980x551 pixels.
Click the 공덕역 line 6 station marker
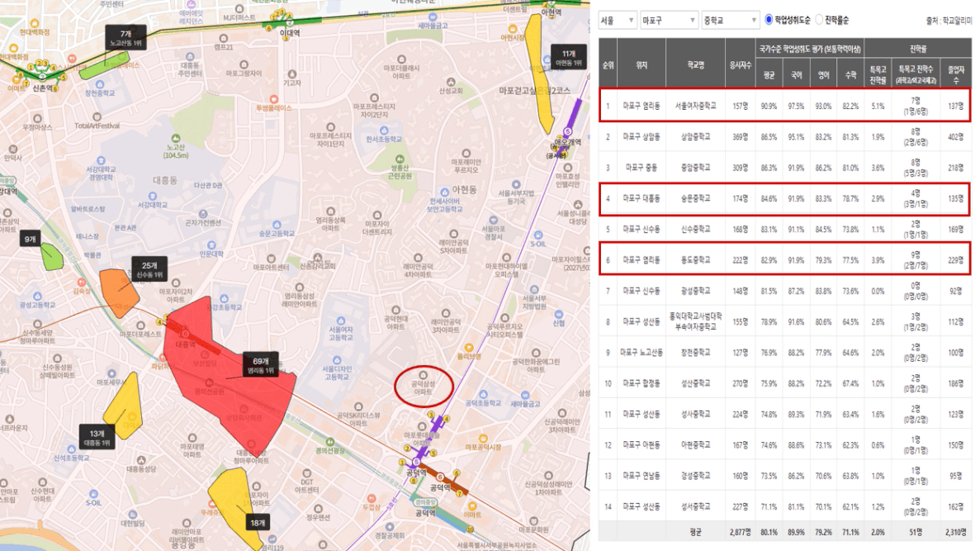point(440,477)
